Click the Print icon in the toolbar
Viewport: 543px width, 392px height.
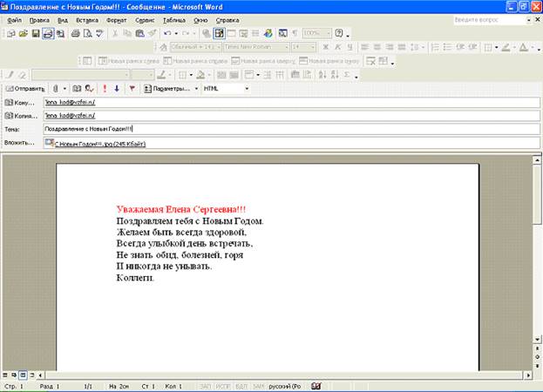tap(76, 33)
